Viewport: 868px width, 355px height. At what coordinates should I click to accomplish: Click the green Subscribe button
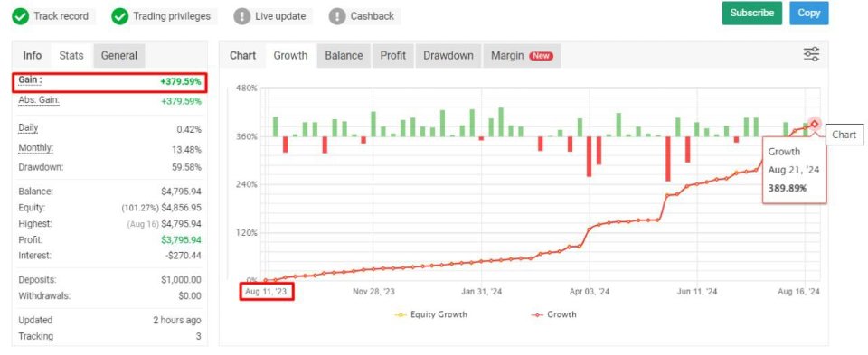(751, 14)
